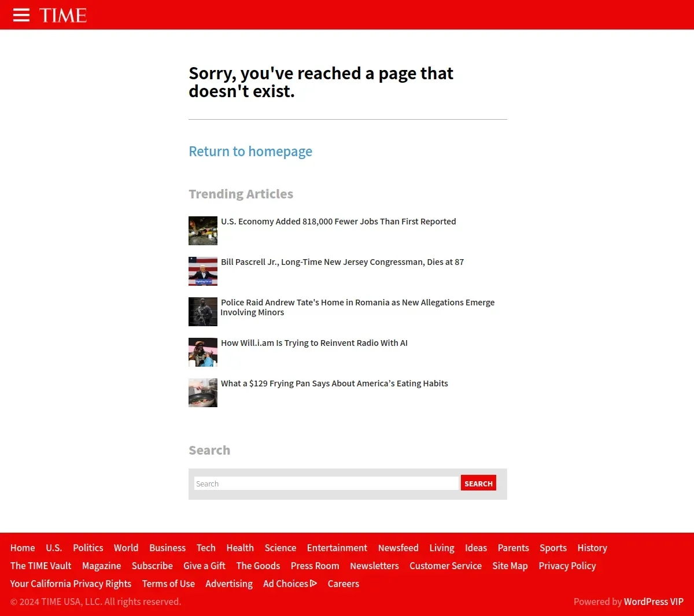694x616 pixels.
Task: Click Subscribe in footer
Action: pyautogui.click(x=152, y=566)
